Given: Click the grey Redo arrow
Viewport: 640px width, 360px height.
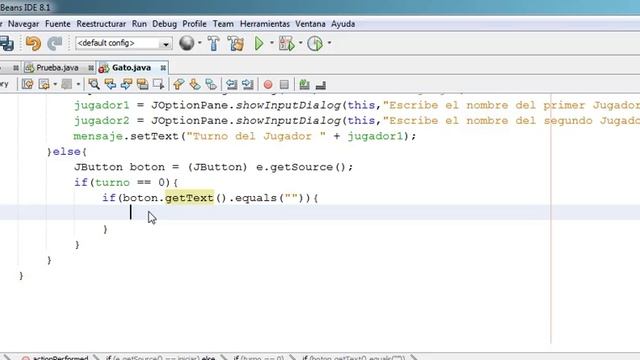Looking at the screenshot, I should 55,43.
